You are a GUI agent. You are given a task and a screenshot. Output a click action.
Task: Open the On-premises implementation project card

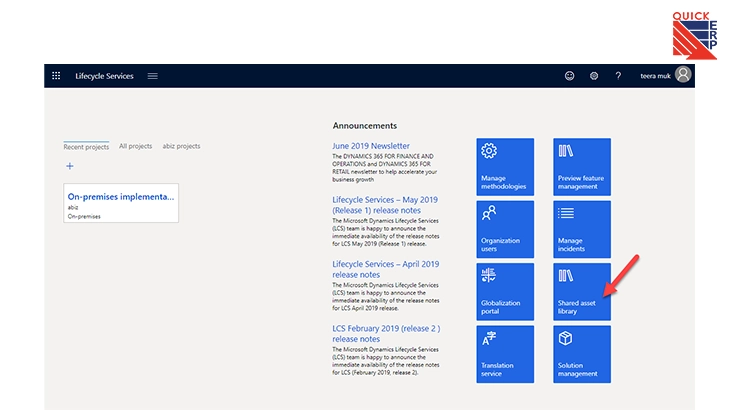click(x=121, y=203)
